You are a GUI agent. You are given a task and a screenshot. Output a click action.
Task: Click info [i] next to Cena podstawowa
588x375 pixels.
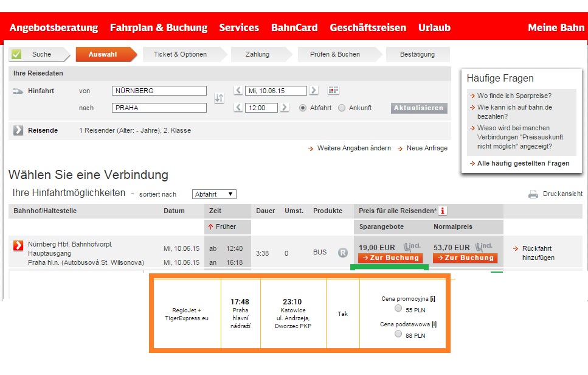pos(434,324)
